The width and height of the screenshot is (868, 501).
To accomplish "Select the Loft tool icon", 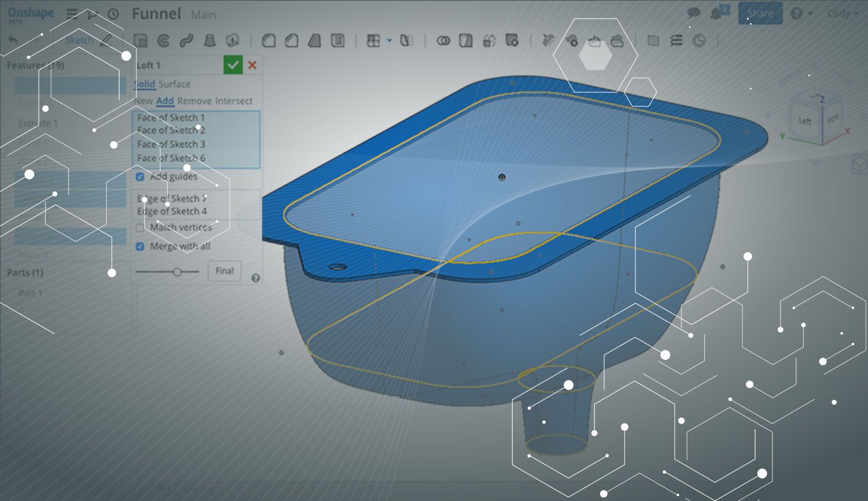I will 209,41.
